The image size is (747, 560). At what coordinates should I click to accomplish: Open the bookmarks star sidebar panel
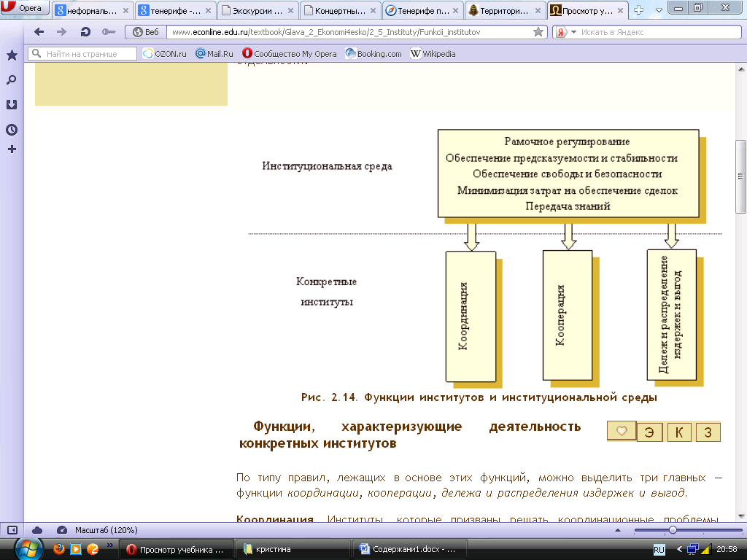pyautogui.click(x=12, y=55)
